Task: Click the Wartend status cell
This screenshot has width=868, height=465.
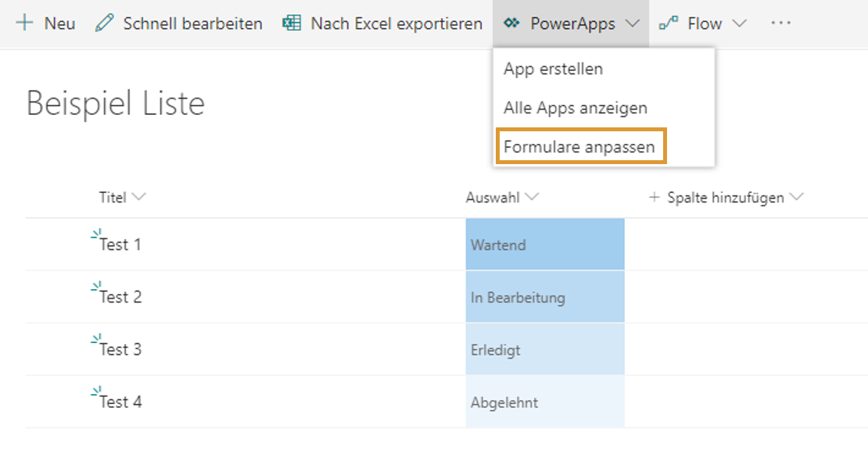Action: [545, 245]
